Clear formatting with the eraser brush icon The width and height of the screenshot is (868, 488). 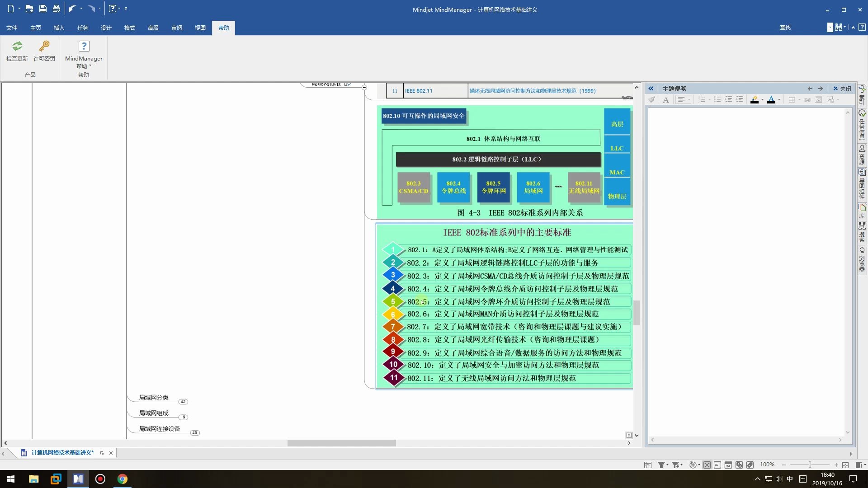tap(652, 100)
